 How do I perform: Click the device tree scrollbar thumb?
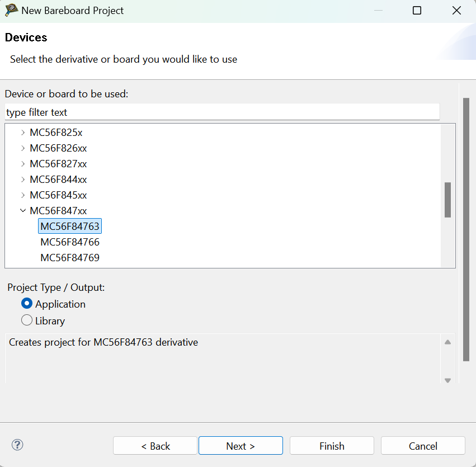(x=447, y=200)
